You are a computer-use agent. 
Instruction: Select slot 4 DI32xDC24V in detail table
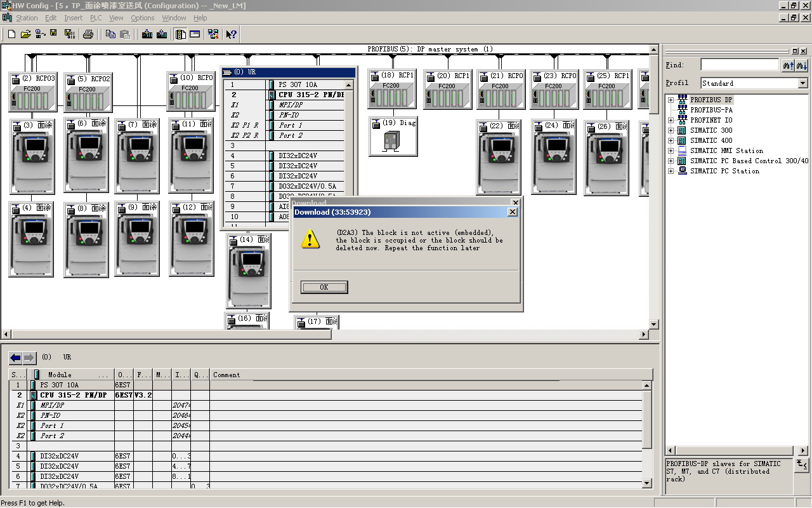[327, 456]
